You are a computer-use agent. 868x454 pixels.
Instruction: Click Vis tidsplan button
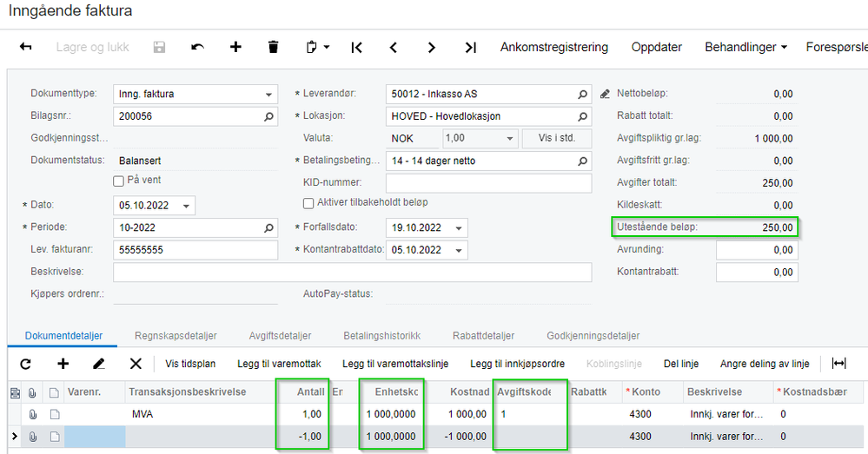(190, 364)
